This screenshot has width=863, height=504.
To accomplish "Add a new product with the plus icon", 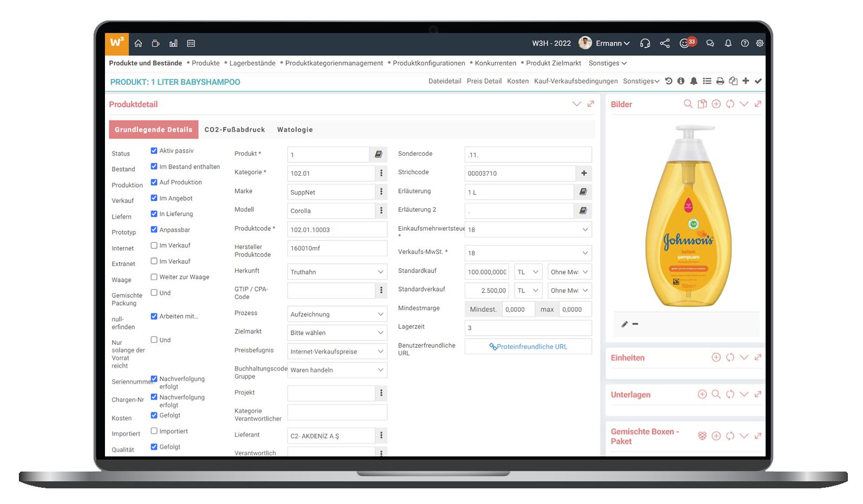I will click(746, 81).
